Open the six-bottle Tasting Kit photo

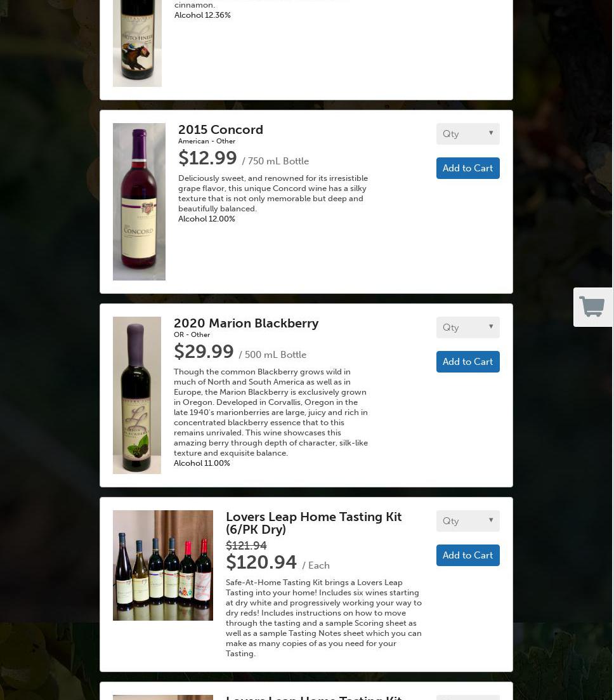click(163, 565)
